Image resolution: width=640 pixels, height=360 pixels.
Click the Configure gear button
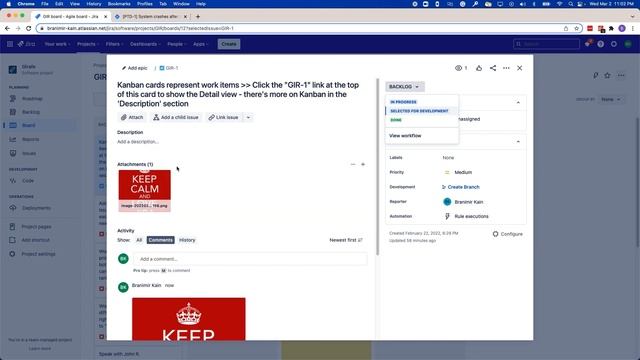tap(507, 234)
